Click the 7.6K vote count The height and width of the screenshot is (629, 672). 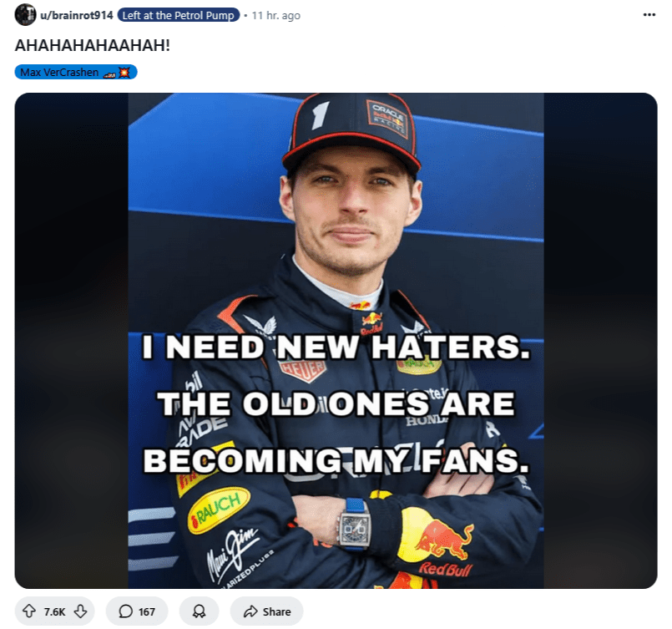pyautogui.click(x=54, y=611)
